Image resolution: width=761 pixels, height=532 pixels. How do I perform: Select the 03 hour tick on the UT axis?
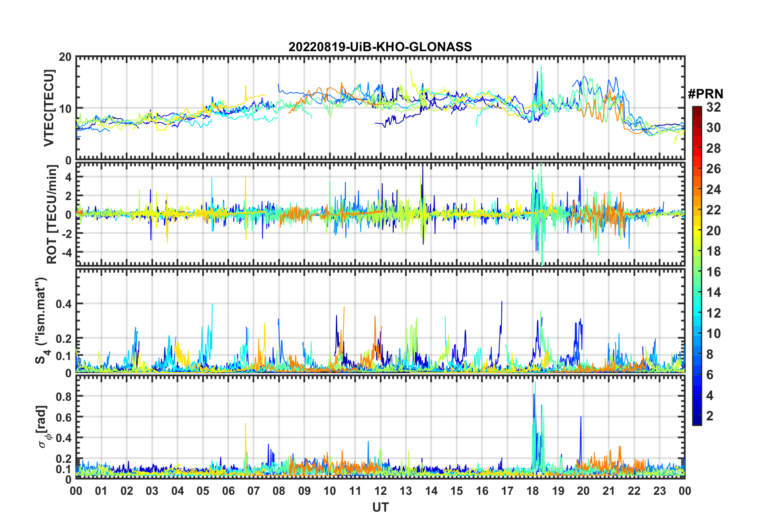(x=152, y=491)
